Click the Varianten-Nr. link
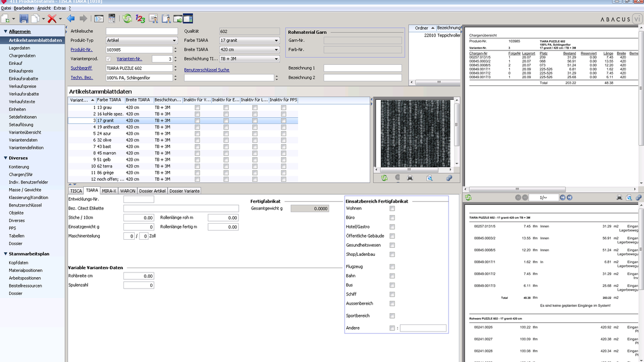644x362 pixels. (x=129, y=58)
